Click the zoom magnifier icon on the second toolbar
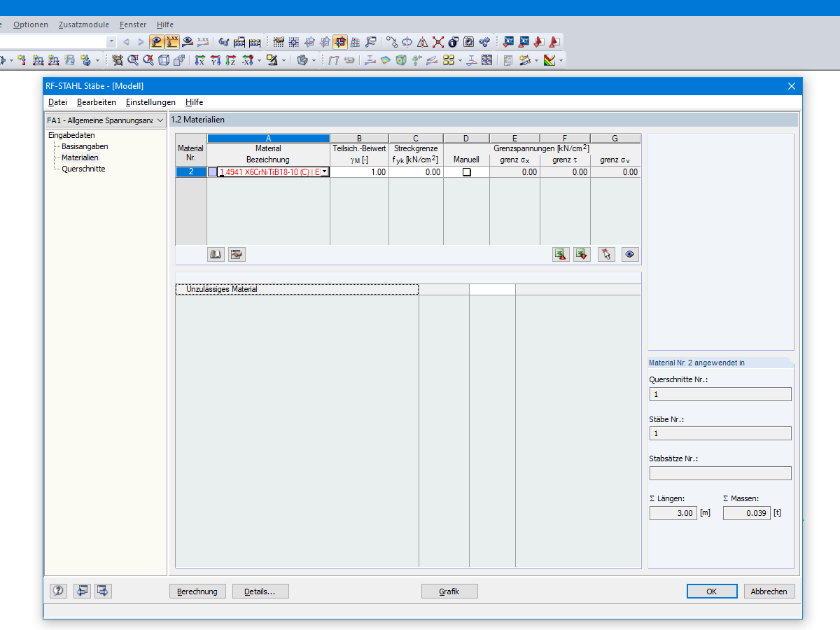This screenshot has height=630, width=840. click(132, 60)
